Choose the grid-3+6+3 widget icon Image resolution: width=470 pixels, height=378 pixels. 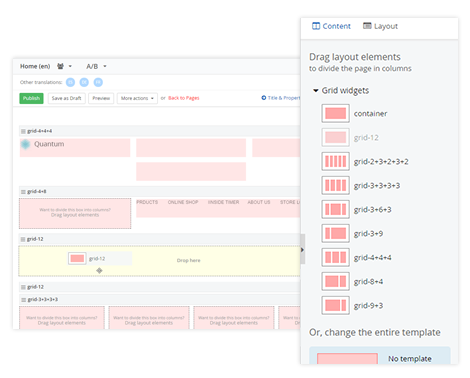[x=335, y=210]
